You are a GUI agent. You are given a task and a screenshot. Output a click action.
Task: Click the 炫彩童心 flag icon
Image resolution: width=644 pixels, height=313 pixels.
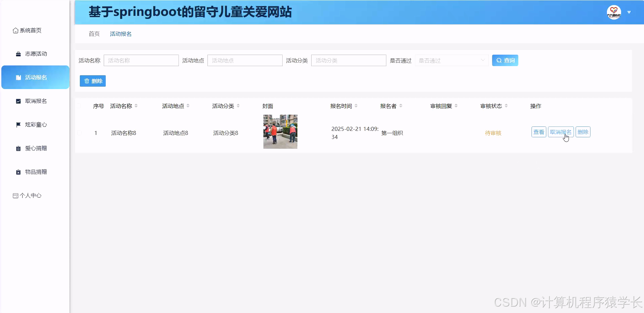pos(18,124)
